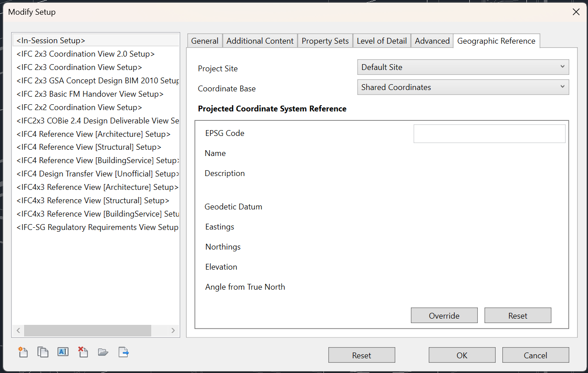
Task: Select the Advanced tab
Action: pos(432,41)
